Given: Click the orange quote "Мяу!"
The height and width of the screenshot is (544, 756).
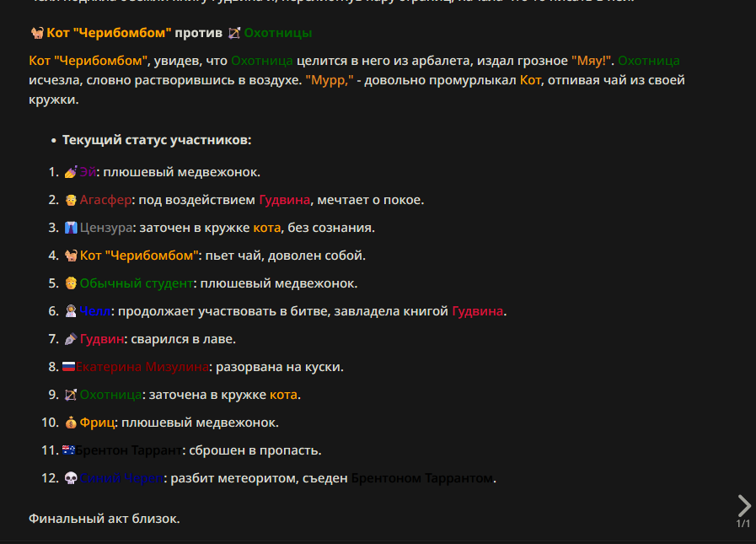Looking at the screenshot, I should [x=592, y=61].
